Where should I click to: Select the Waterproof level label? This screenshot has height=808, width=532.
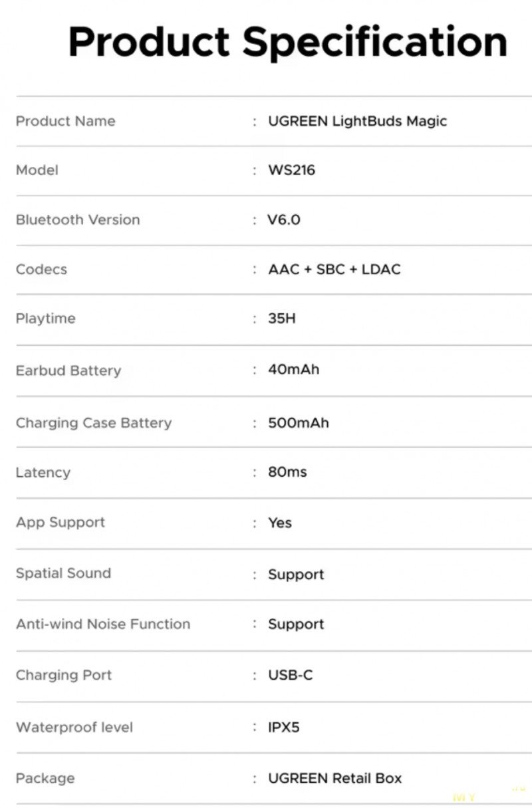coord(74,727)
